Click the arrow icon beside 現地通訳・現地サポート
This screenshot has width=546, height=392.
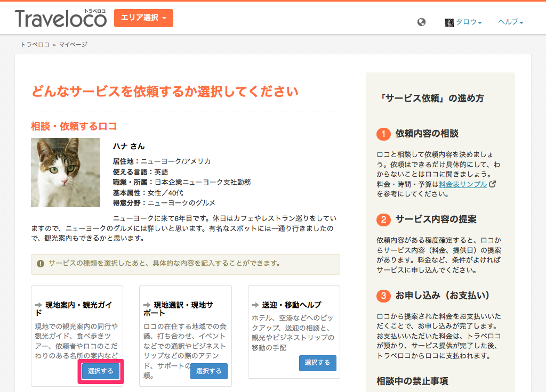[147, 305]
